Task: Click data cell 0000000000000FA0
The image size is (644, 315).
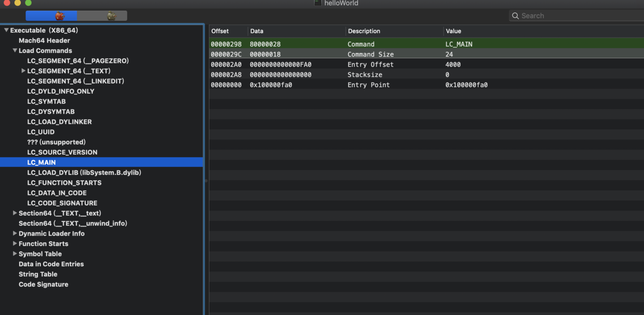Action: click(280, 64)
